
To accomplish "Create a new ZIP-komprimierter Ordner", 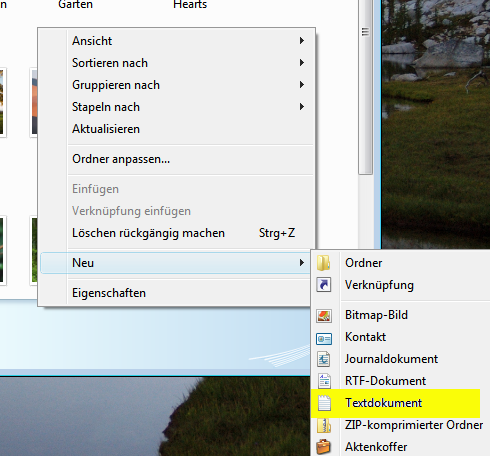I will (401, 425).
